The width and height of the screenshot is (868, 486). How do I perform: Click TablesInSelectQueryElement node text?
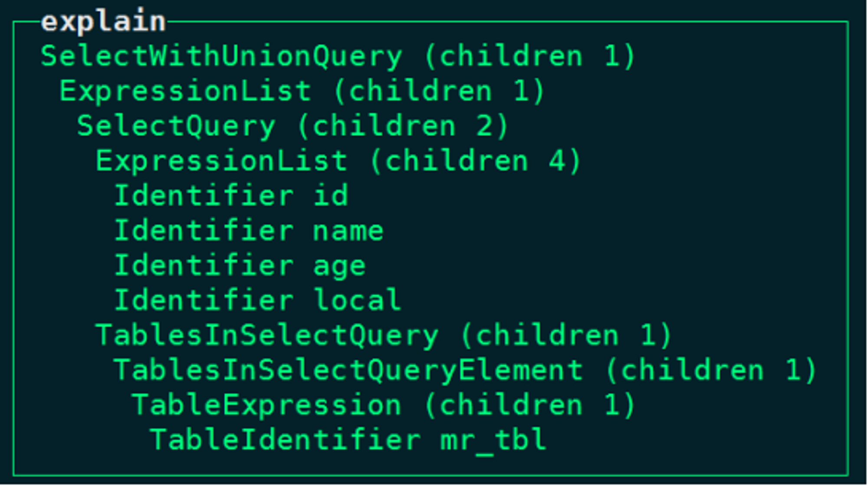pos(349,370)
